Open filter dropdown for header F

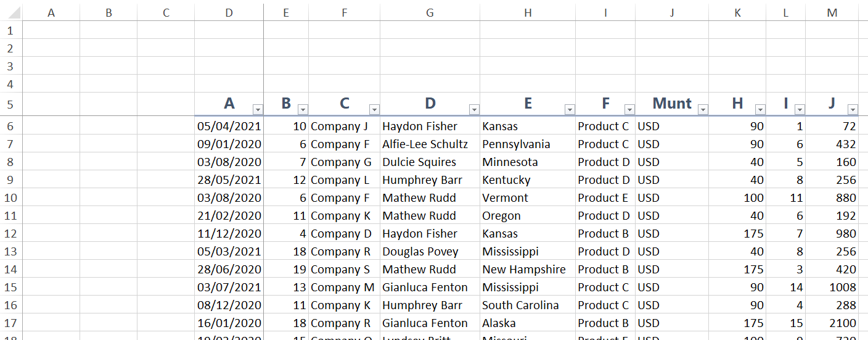(629, 110)
